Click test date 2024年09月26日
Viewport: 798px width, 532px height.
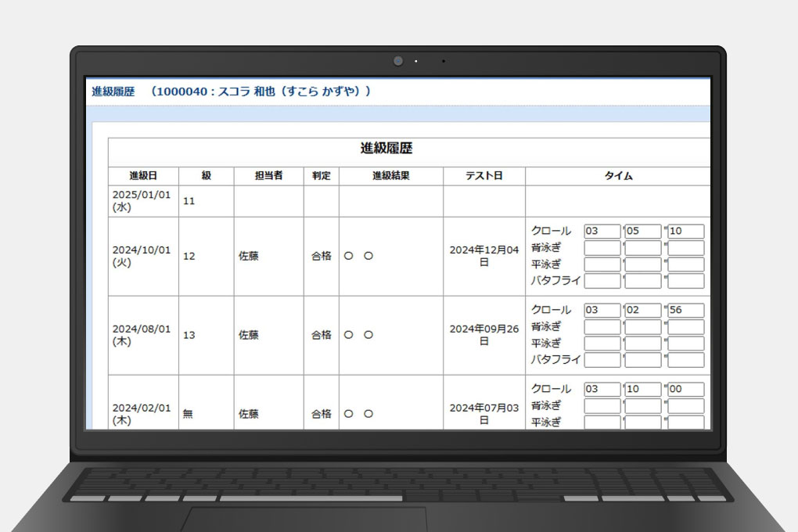(484, 335)
